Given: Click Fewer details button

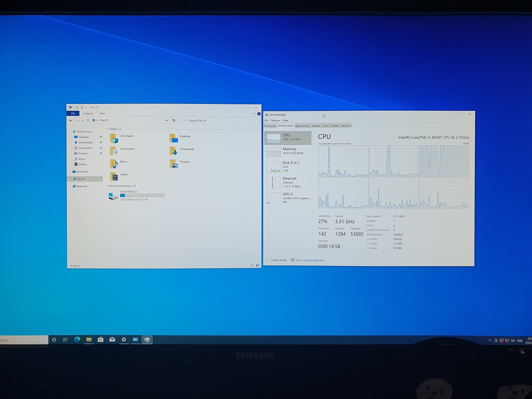Looking at the screenshot, I should pyautogui.click(x=276, y=260).
